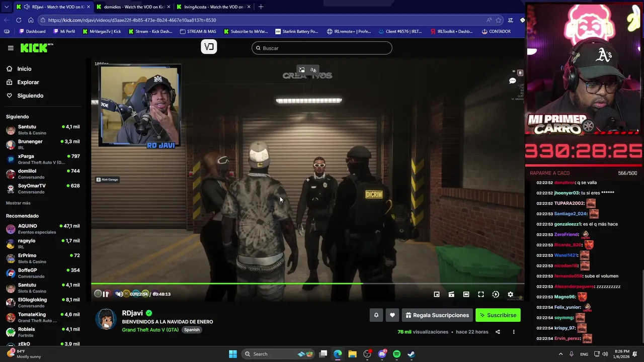Enter fullscreen video mode
The width and height of the screenshot is (644, 362).
481,294
